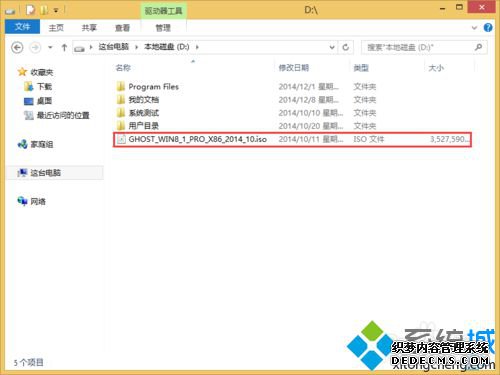Switch to the 查看 ribbon tab
The width and height of the screenshot is (500, 375).
[122, 28]
